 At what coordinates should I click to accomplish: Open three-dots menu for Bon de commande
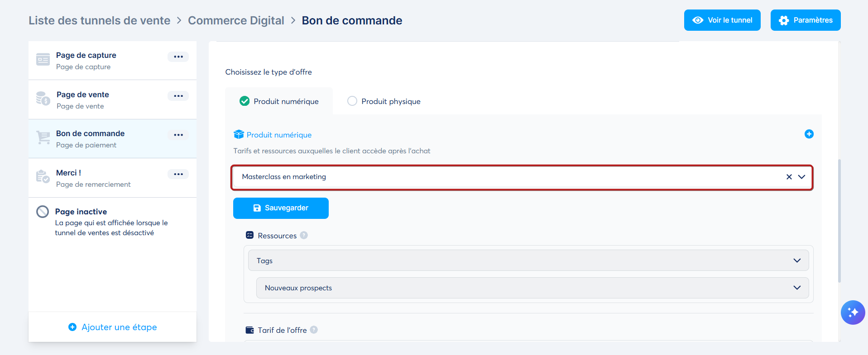tap(178, 135)
